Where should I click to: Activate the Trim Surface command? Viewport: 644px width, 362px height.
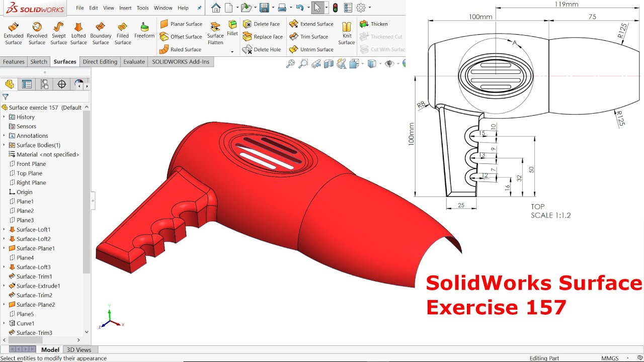tap(309, 37)
